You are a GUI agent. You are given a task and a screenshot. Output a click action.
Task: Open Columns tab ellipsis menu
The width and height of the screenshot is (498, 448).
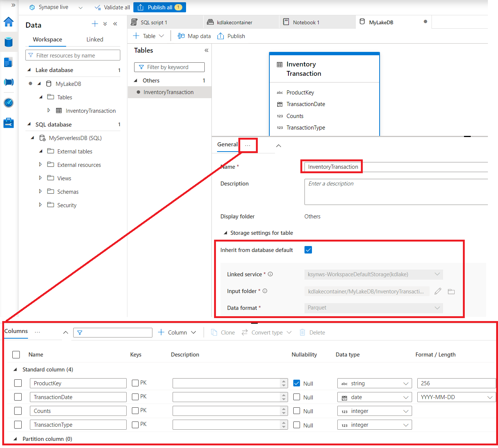coord(37,332)
